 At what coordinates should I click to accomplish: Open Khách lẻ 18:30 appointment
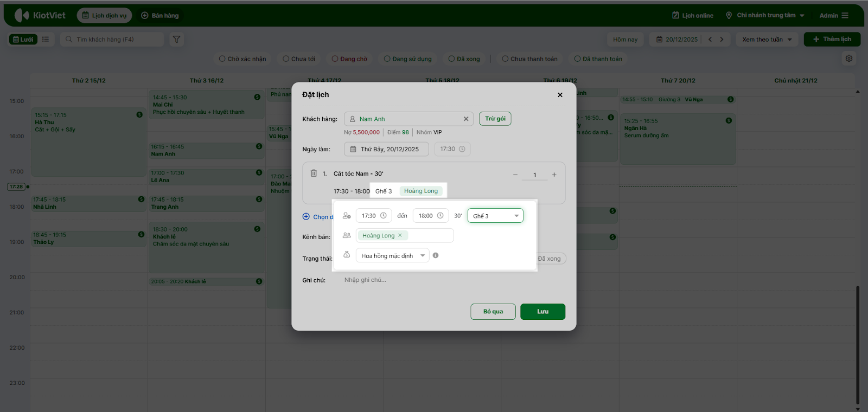(x=206, y=247)
